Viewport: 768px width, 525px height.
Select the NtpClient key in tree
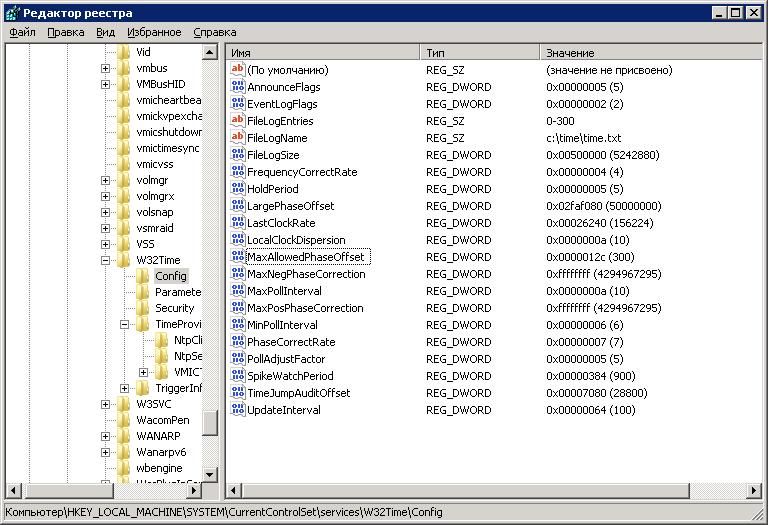tap(188, 340)
